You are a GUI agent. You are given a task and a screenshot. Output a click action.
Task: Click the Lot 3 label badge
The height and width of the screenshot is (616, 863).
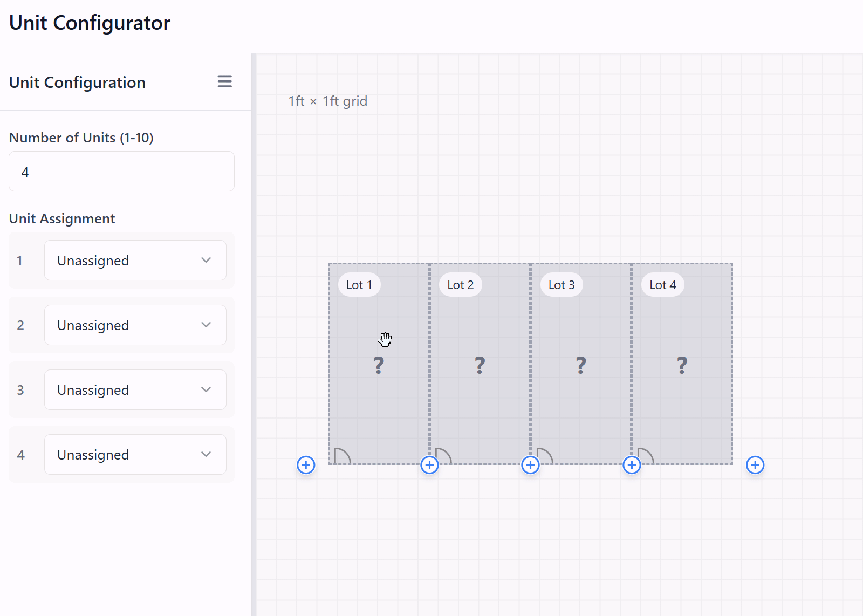coord(561,285)
